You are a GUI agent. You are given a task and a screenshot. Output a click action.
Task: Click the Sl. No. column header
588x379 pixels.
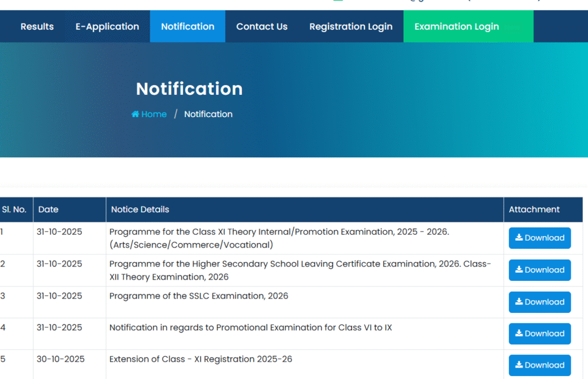click(14, 210)
